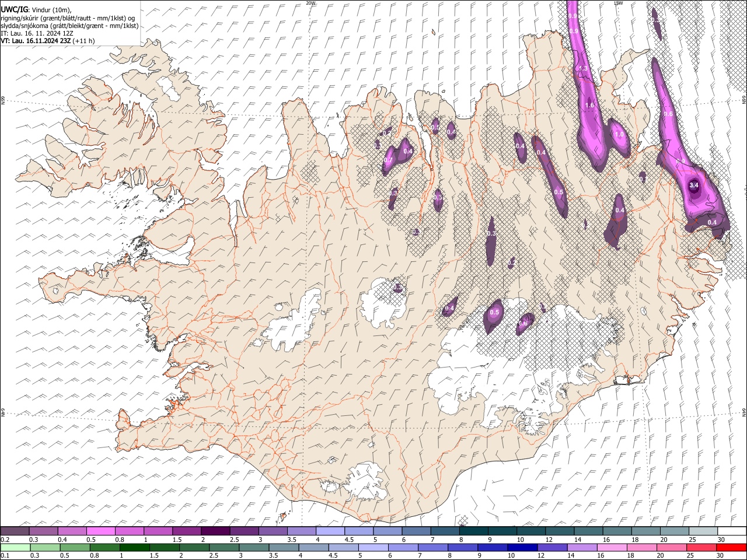Click the 3.4 precipitation maximum label
Image resolution: width=747 pixels, height=560 pixels.
click(x=694, y=185)
